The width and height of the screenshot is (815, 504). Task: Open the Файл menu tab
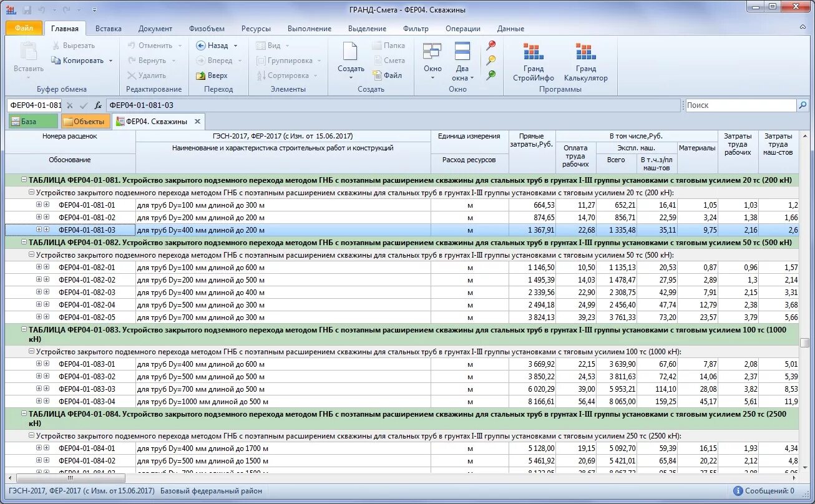point(24,28)
